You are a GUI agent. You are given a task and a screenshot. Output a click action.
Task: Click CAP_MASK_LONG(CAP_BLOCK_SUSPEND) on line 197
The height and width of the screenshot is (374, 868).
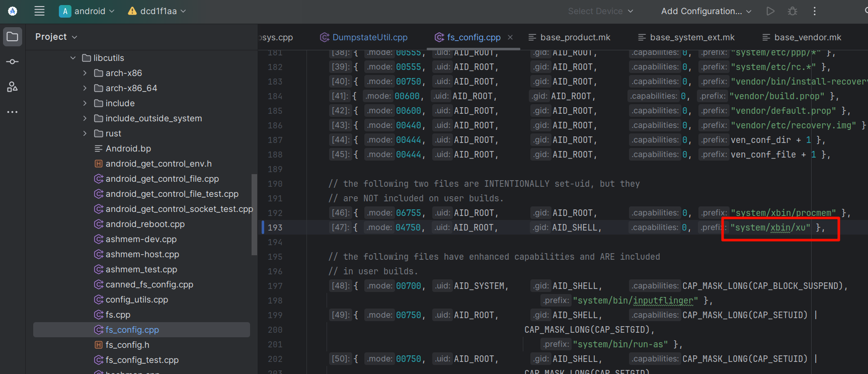tap(762, 286)
